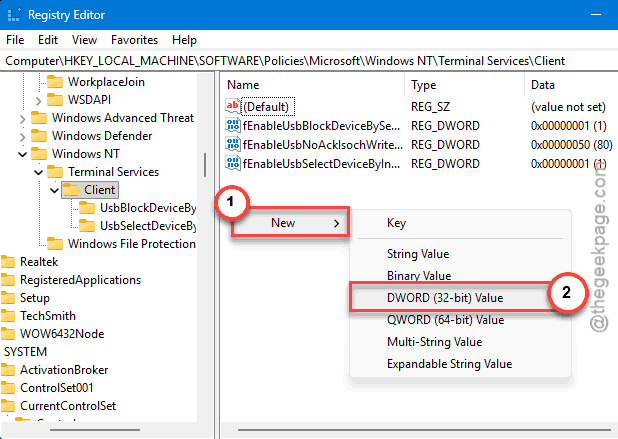Click the 0x00000050 (80) data cell

(571, 145)
